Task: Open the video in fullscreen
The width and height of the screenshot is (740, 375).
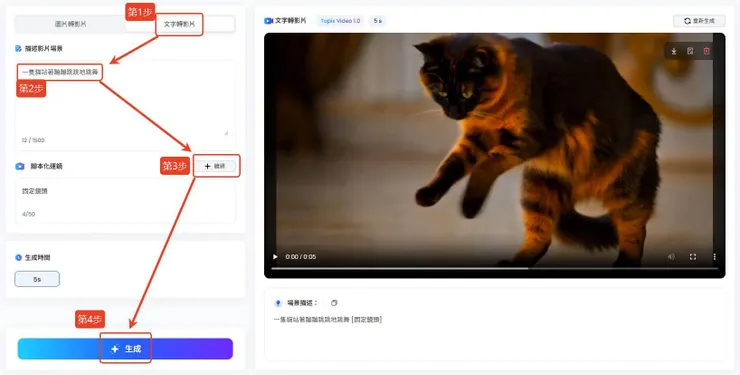Action: tap(693, 257)
